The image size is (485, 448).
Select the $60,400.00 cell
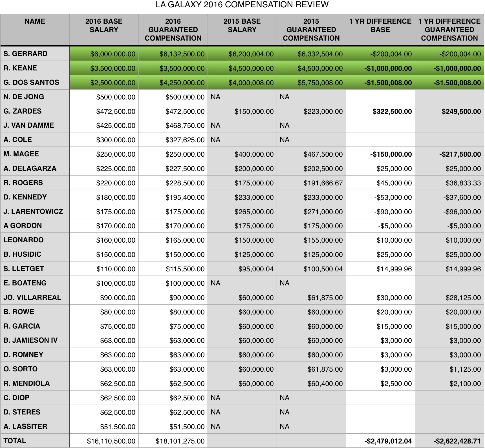coord(311,383)
